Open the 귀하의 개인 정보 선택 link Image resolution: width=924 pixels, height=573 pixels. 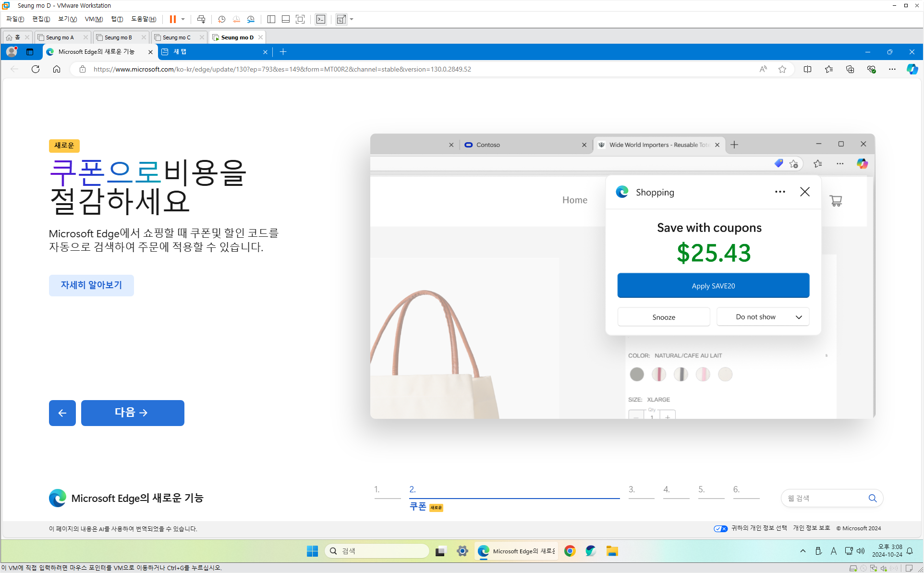pyautogui.click(x=759, y=528)
